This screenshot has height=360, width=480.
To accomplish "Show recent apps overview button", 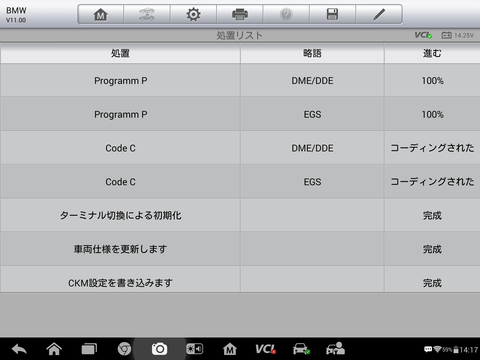I will coord(89,349).
